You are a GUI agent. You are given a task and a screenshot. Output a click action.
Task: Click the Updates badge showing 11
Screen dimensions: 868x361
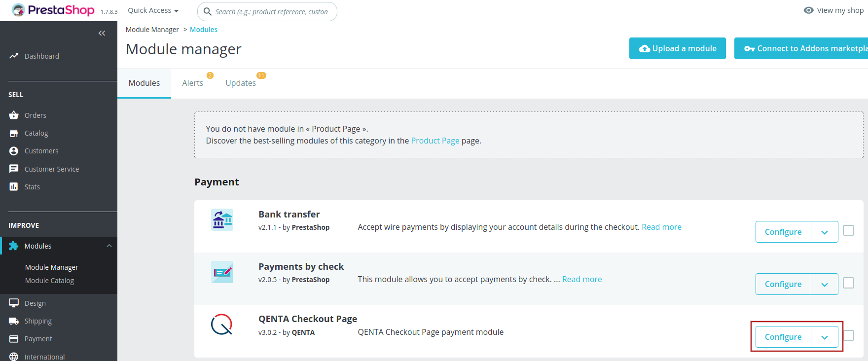(x=261, y=75)
